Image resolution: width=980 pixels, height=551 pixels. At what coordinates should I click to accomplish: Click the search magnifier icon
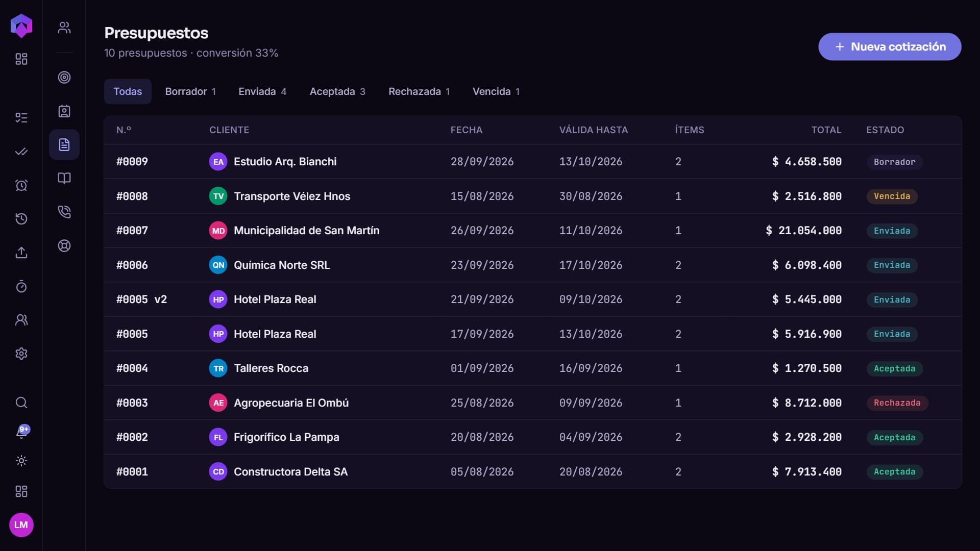(x=21, y=403)
